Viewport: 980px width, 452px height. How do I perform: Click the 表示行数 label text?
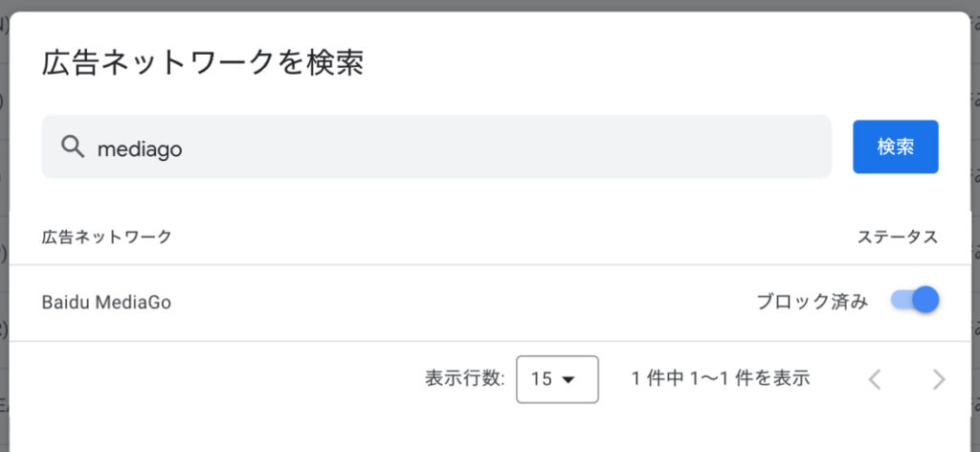pos(465,379)
